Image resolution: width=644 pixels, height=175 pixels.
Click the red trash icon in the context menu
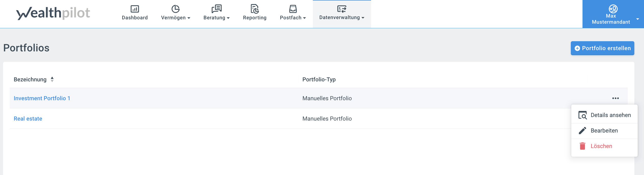coord(582,146)
